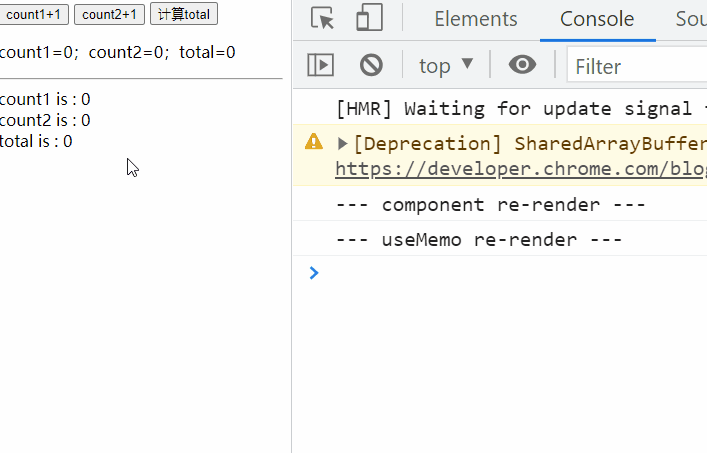Screen dimensions: 707x453
Task: Click the 计算total button
Action: pos(184,14)
